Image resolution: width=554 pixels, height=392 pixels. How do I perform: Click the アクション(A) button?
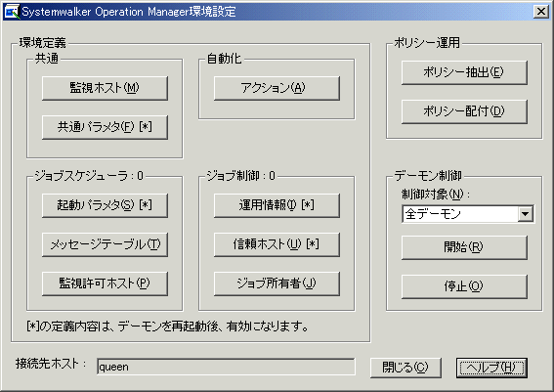point(277,88)
